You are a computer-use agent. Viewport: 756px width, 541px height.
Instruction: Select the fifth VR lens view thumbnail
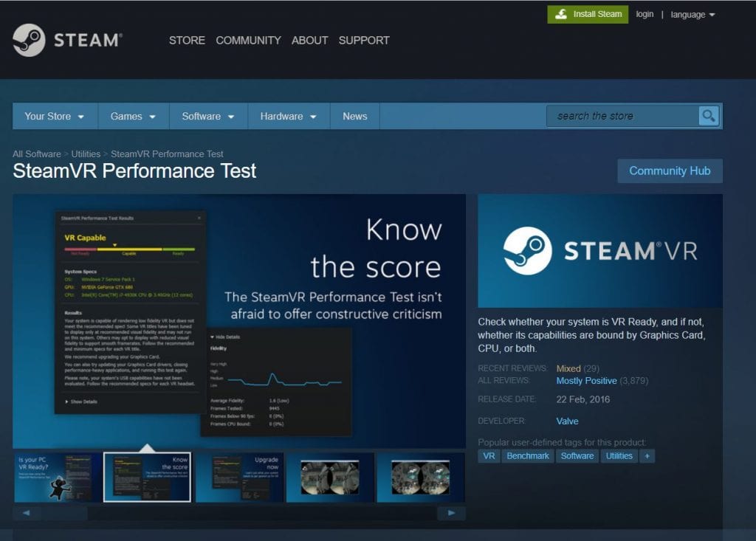pyautogui.click(x=420, y=478)
